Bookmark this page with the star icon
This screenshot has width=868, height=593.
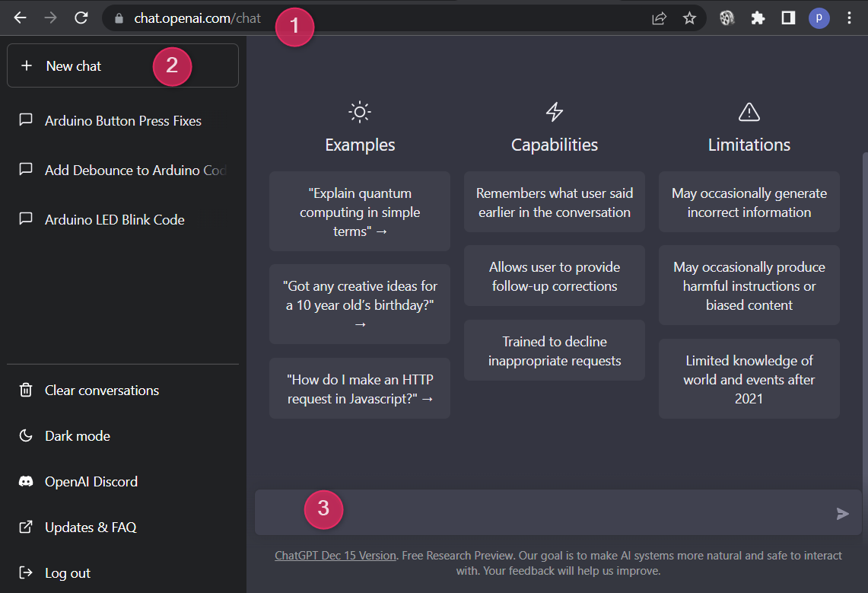click(689, 18)
